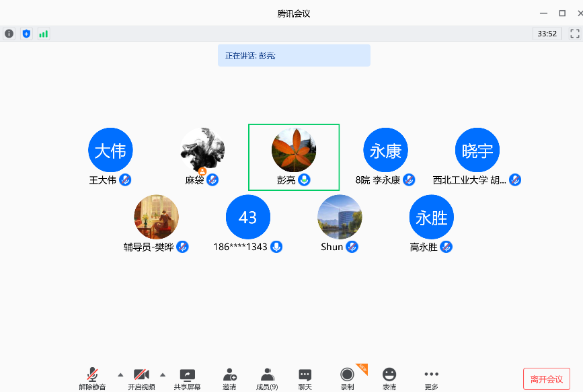Select Shun's building avatar
The height and width of the screenshot is (392, 583).
click(x=340, y=217)
